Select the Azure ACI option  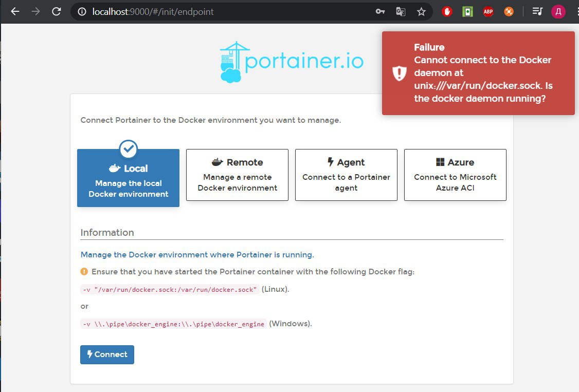pos(455,175)
